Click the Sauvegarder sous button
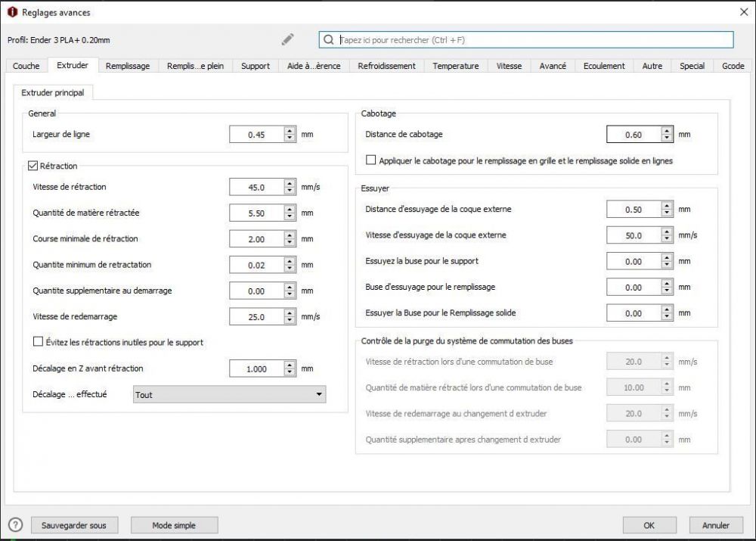 tap(74, 525)
